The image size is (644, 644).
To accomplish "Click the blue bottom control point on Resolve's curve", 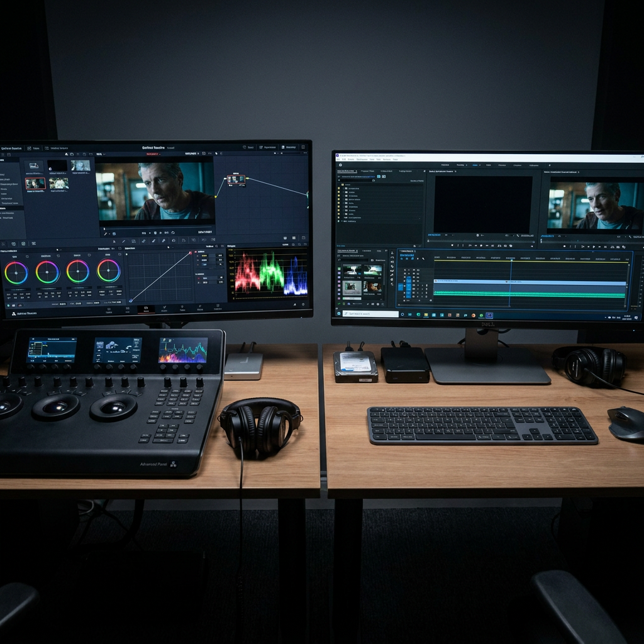I will click(131, 301).
